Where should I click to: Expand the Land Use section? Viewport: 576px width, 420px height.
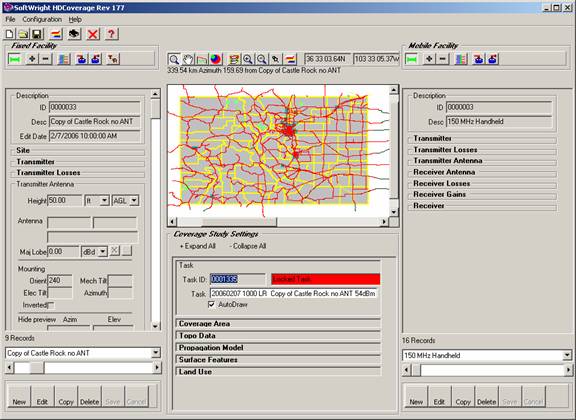(278, 372)
